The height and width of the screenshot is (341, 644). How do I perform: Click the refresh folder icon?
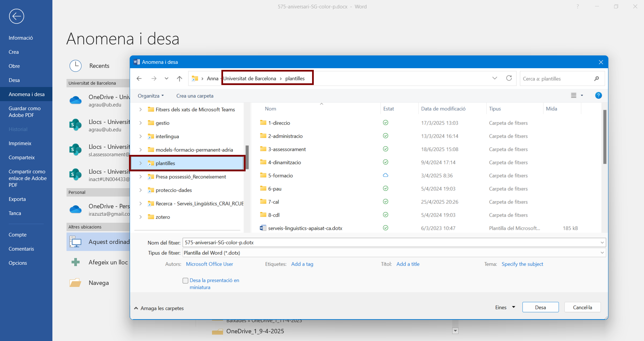509,78
